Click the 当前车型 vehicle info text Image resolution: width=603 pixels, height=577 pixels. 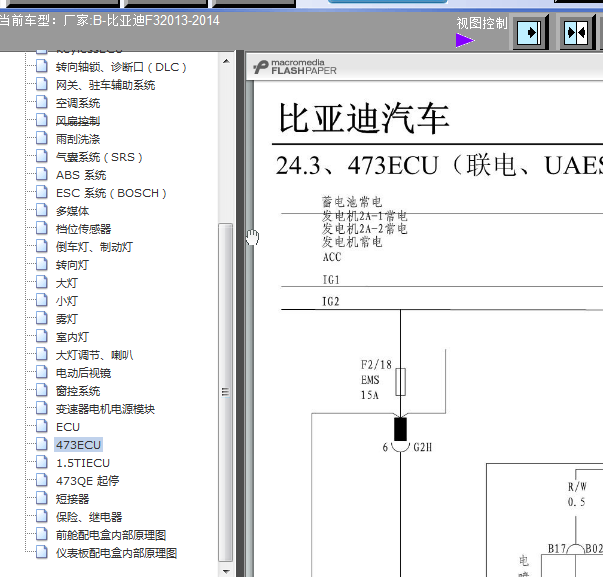109,20
